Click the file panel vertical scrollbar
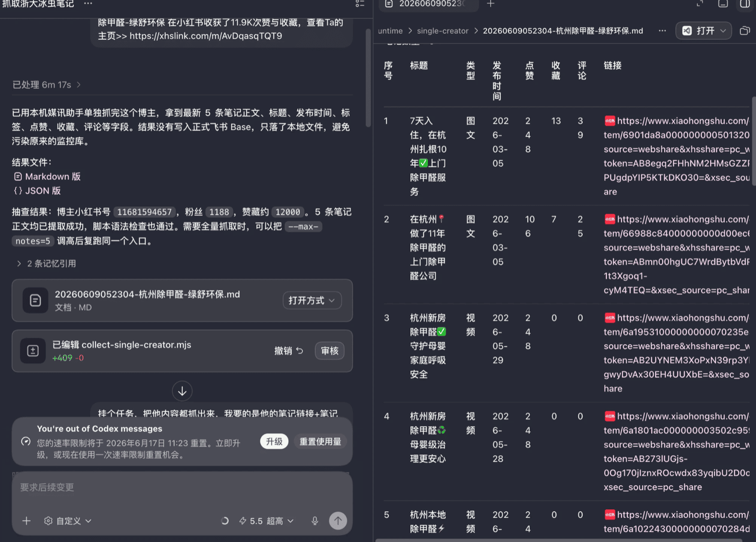Image resolution: width=756 pixels, height=542 pixels. (x=753, y=141)
